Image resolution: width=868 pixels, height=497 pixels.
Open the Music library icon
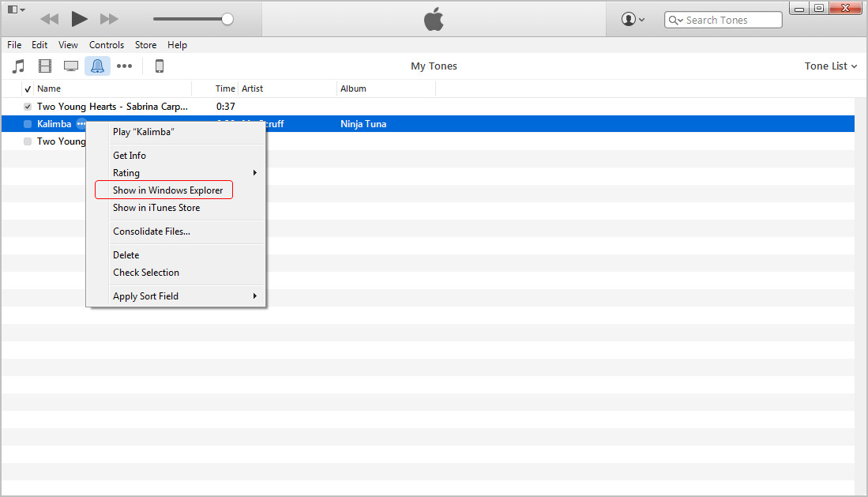point(18,66)
